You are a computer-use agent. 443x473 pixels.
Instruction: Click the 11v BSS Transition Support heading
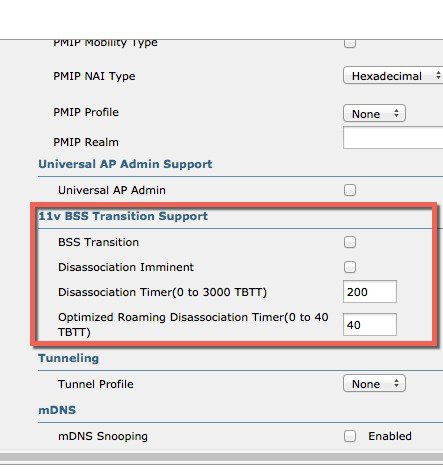pos(123,216)
